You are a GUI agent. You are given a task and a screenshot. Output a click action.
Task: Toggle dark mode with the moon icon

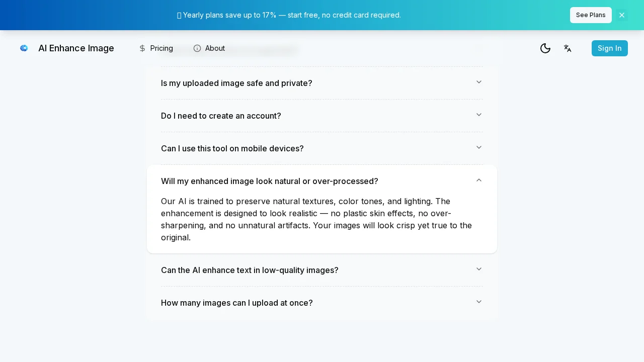[545, 48]
